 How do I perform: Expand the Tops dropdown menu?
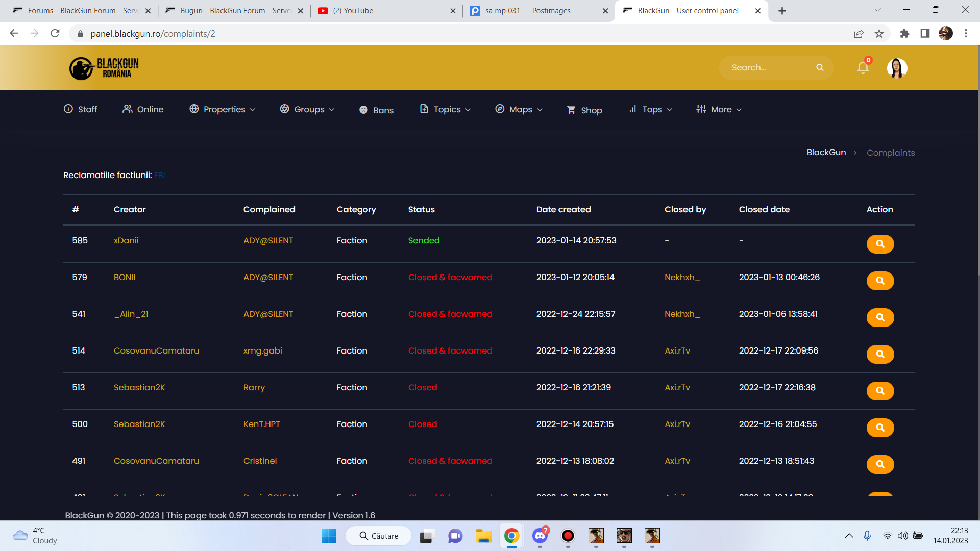pos(651,109)
